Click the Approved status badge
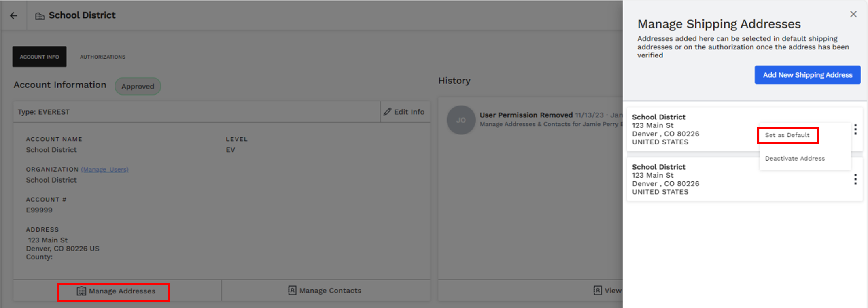The width and height of the screenshot is (868, 308). tap(138, 86)
